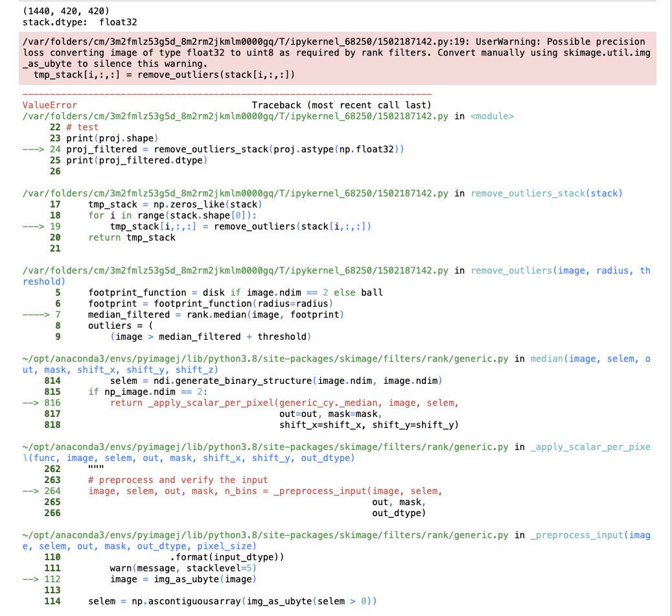Select the _apply_scalar_per_pixel frame link
Image resolution: width=672 pixels, height=616 pixels.
pyautogui.click(x=590, y=447)
